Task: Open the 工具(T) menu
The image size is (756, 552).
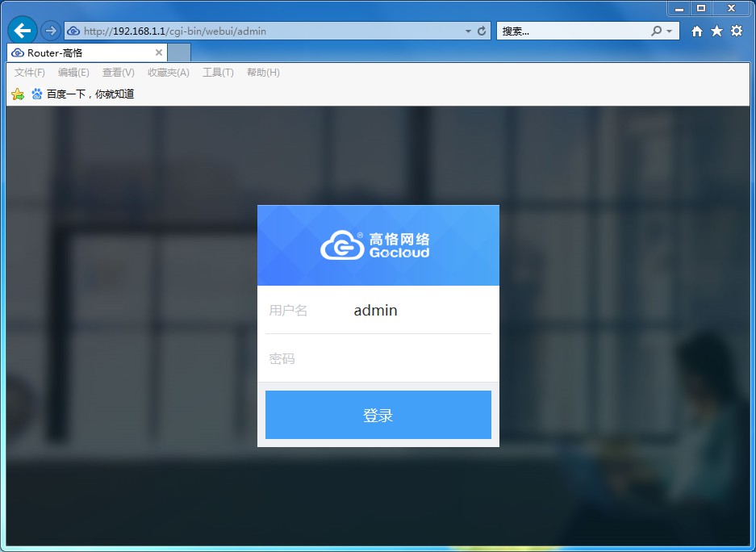Action: tap(218, 73)
